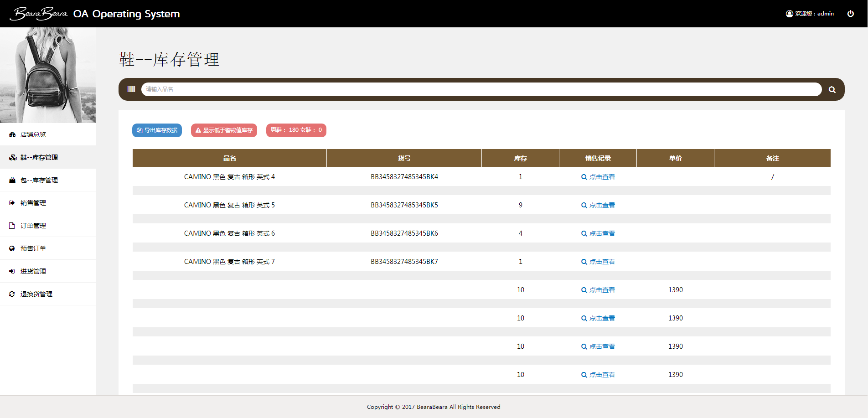Go to 销售管理 in sidebar

tap(33, 203)
